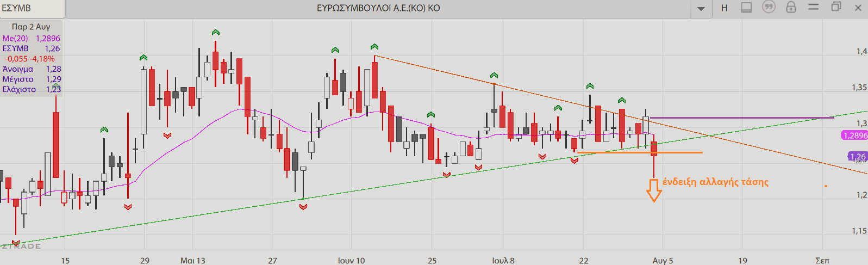
Task: Click the Ιουν 10 date axis label
Action: point(351,261)
